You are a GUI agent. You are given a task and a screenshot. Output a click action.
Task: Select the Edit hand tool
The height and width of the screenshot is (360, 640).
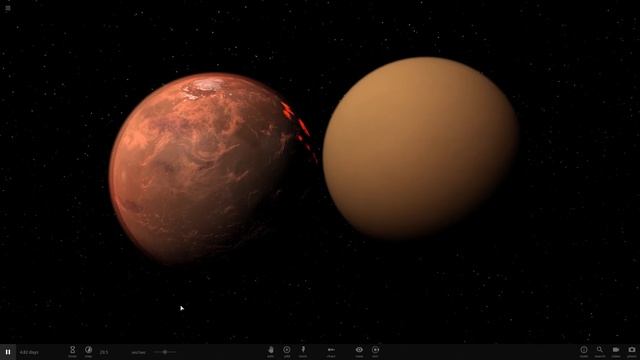[x=271, y=351]
